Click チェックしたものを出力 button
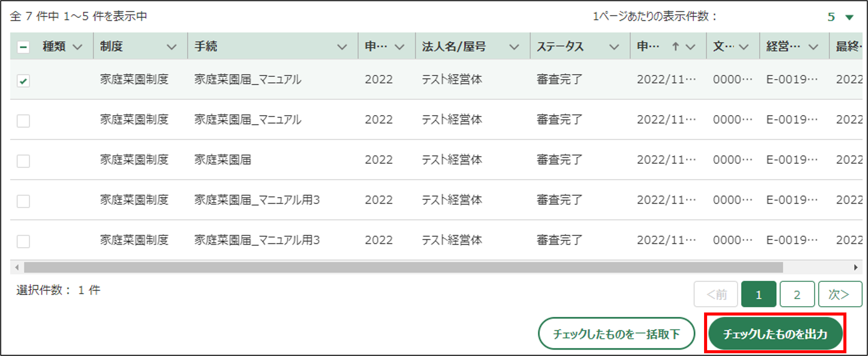 (x=775, y=334)
